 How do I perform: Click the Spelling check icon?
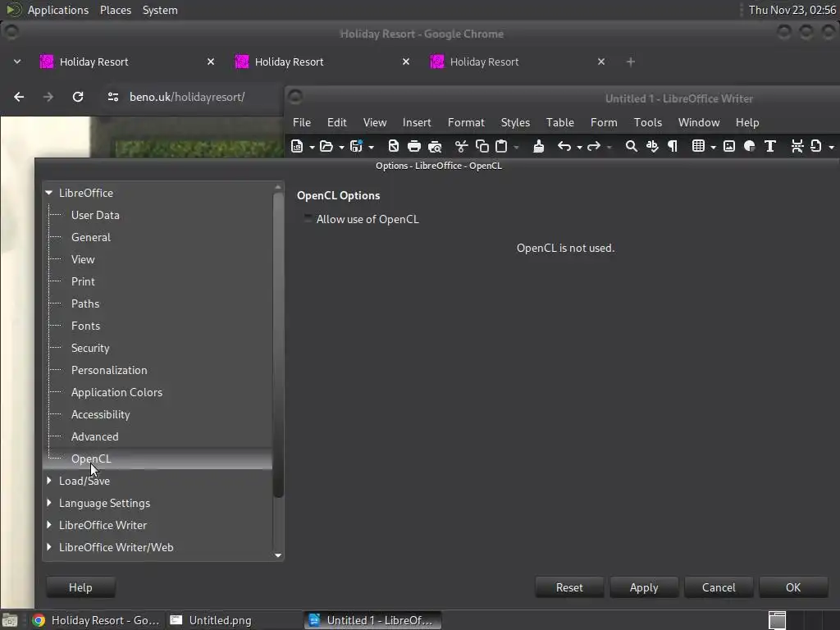tap(652, 146)
